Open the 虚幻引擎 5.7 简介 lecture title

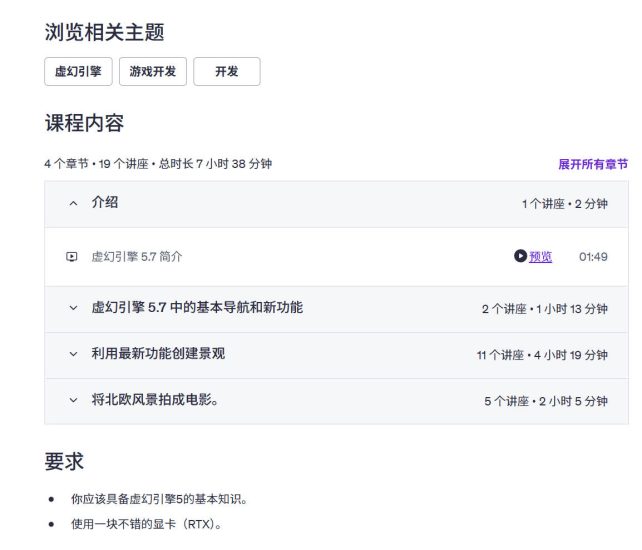137,257
